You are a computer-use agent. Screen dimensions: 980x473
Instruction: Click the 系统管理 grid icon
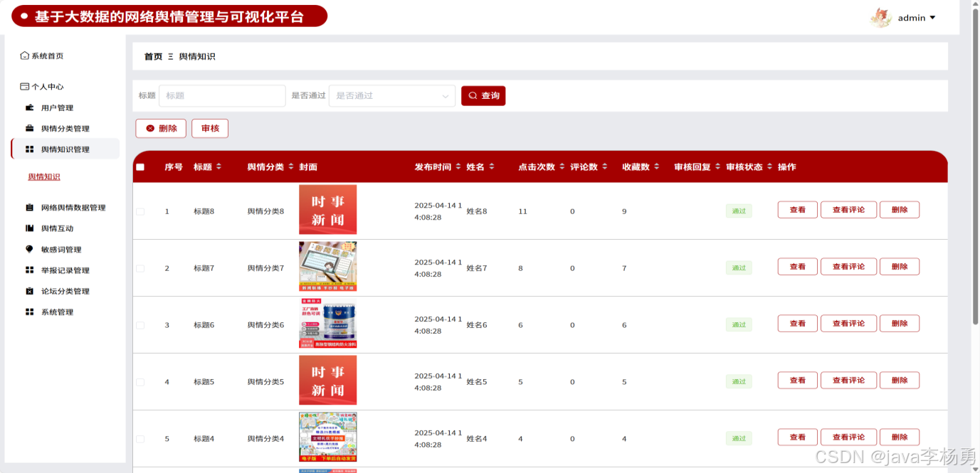[29, 312]
